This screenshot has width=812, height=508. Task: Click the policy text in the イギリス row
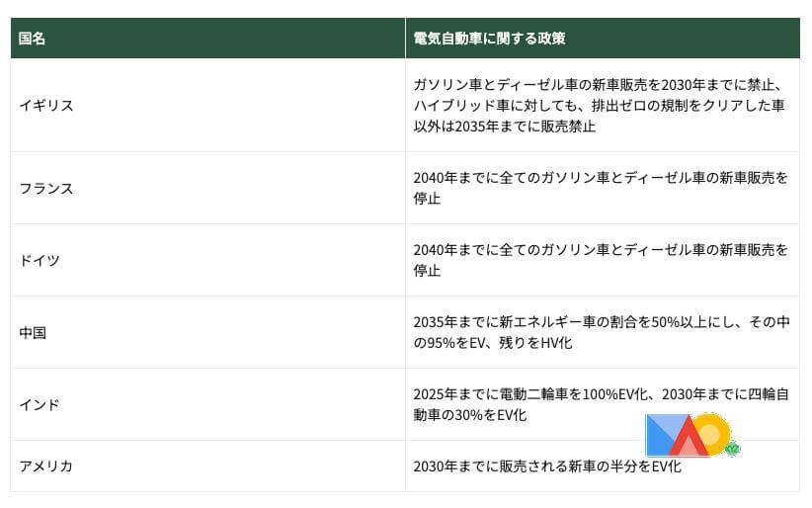click(x=601, y=105)
